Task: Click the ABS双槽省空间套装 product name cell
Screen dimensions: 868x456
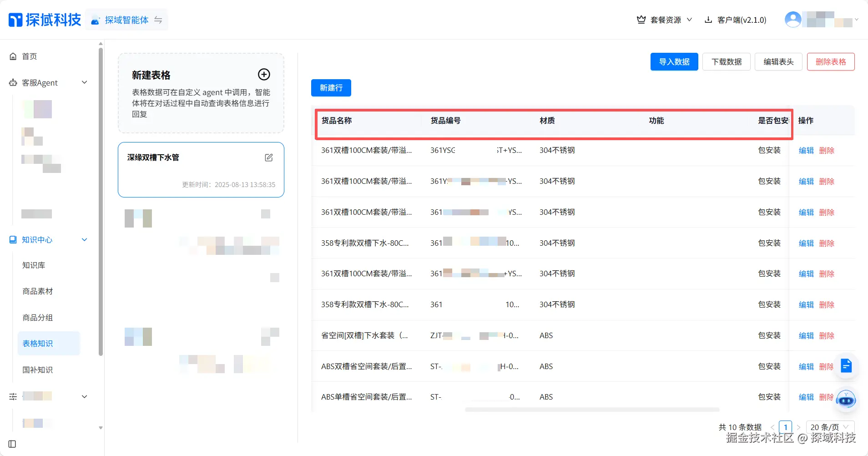Action: tap(367, 366)
